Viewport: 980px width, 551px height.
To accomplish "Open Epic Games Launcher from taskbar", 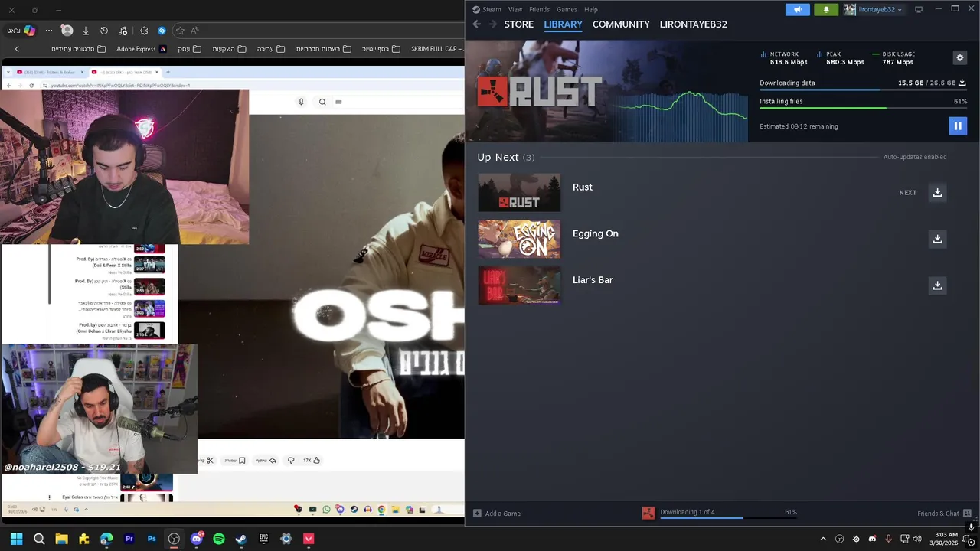I will pos(263,539).
